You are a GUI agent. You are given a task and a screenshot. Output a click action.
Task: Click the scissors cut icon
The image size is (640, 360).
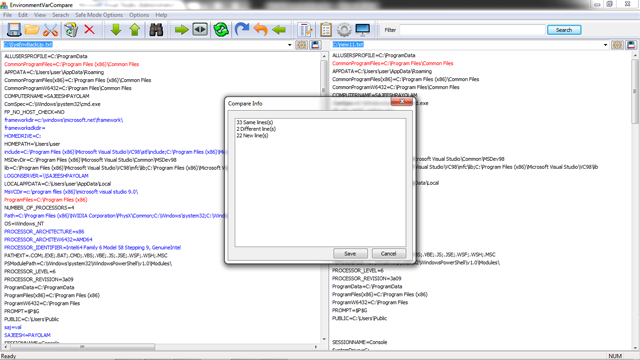pyautogui.click(x=51, y=30)
